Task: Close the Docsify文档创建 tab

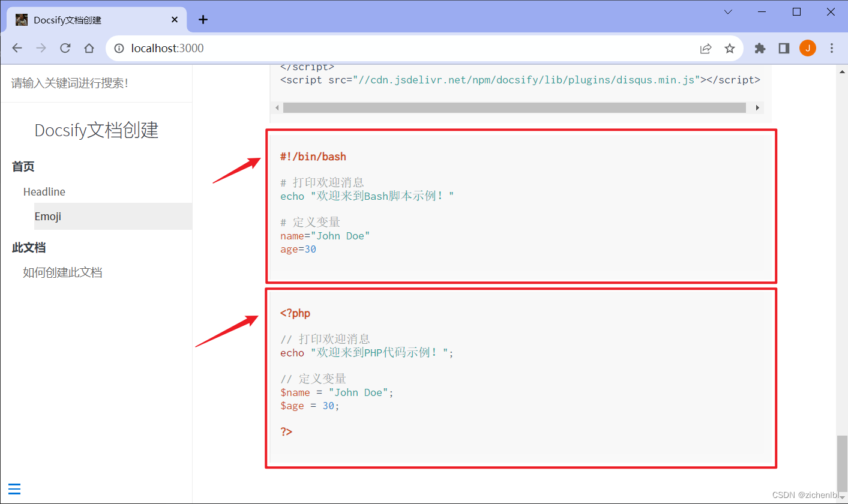Action: pyautogui.click(x=175, y=20)
